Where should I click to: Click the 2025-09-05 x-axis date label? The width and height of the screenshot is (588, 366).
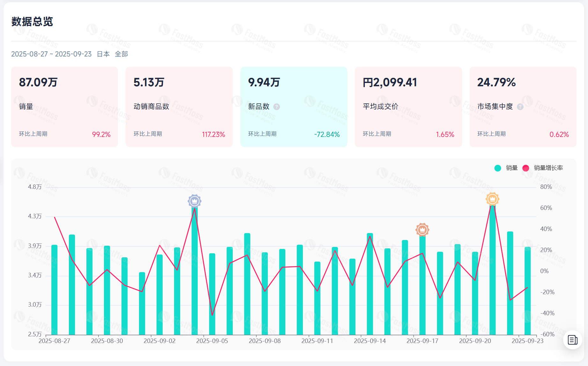click(212, 341)
